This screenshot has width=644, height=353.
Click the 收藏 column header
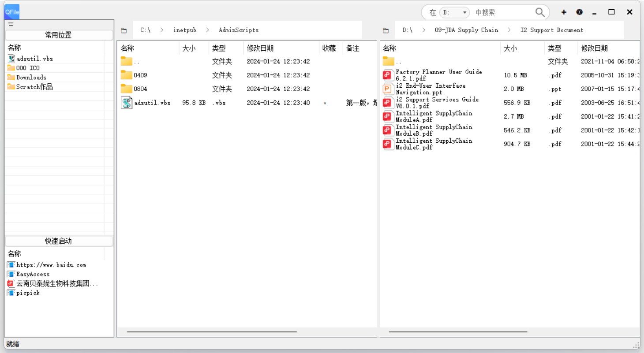[x=331, y=48]
